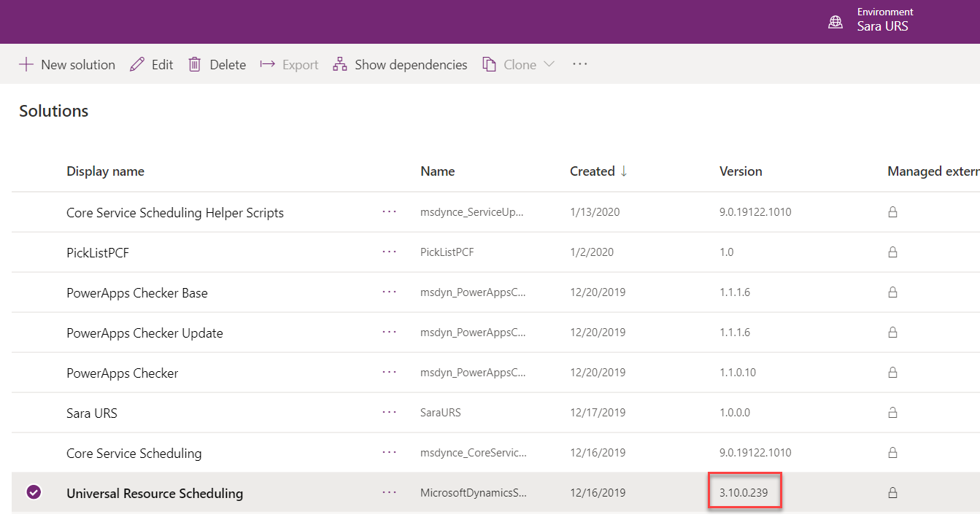This screenshot has height=517, width=980.
Task: Open row commands for Core Service Scheduling
Action: (389, 453)
